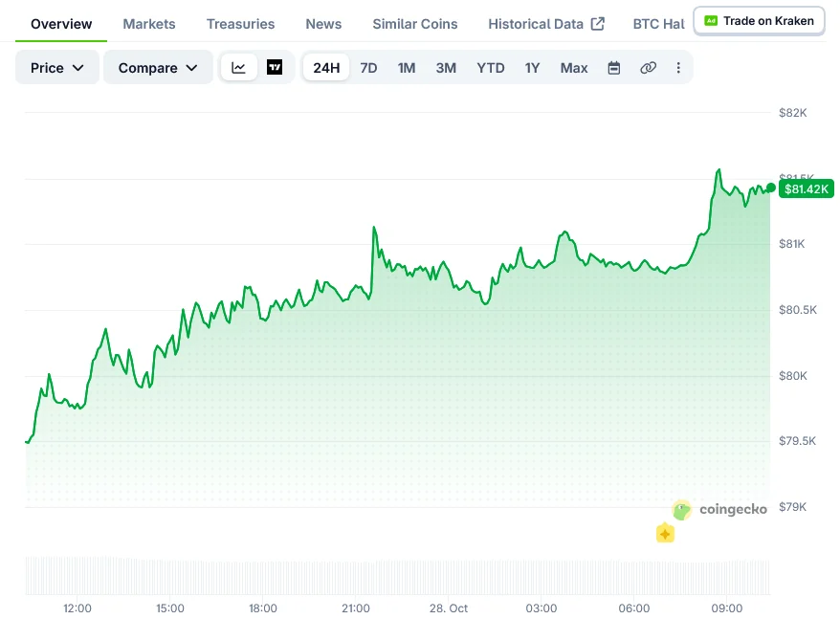This screenshot has width=840, height=619.
Task: Open the three-dot more options menu
Action: 678,68
